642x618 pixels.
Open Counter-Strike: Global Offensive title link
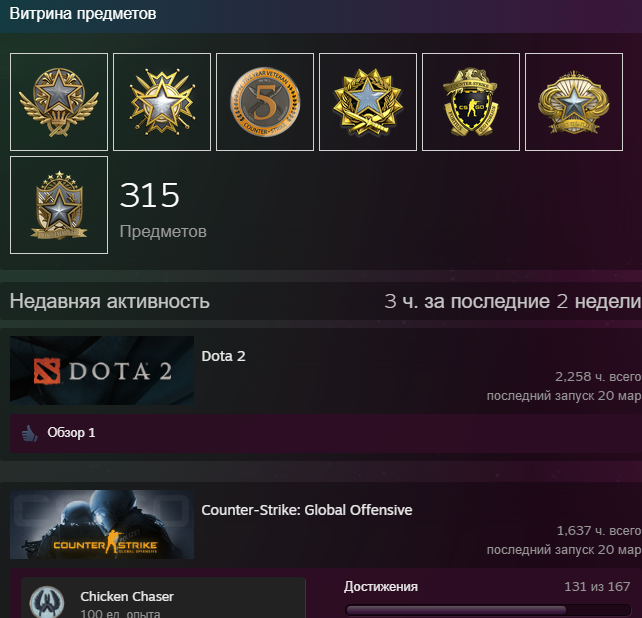click(307, 510)
